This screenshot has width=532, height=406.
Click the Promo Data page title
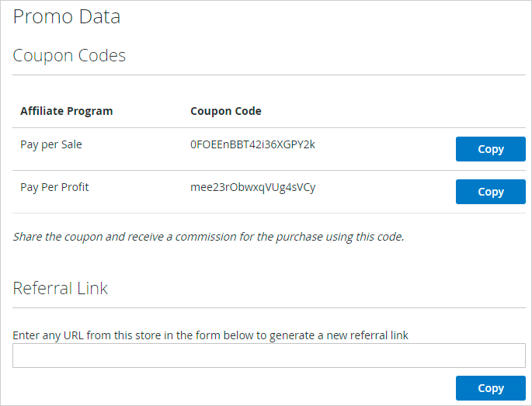click(x=67, y=16)
